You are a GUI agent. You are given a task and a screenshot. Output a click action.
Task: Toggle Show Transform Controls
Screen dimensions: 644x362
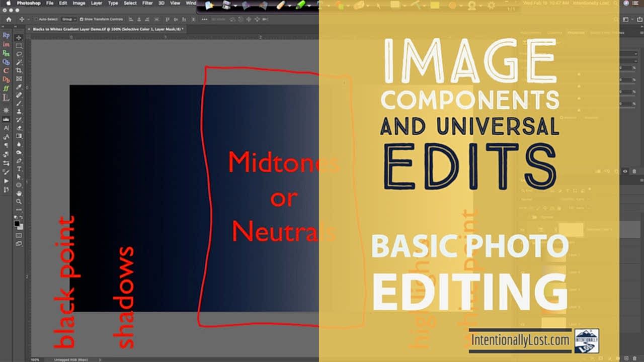[x=81, y=20]
